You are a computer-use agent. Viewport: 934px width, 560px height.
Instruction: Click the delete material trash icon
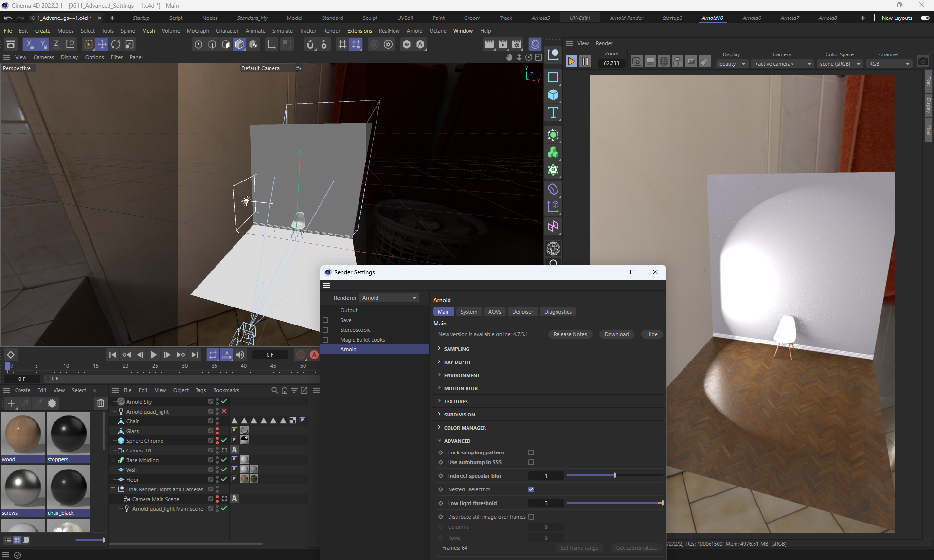100,403
